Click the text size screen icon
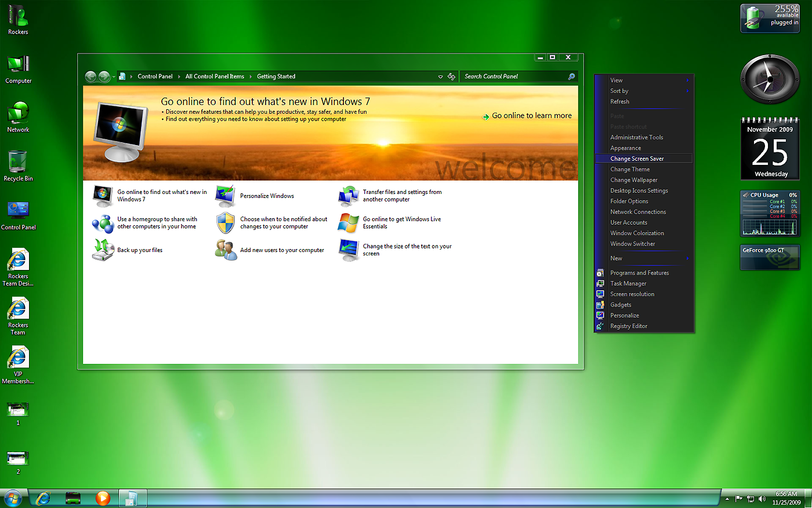Screen dimensions: 812x508 349,250
